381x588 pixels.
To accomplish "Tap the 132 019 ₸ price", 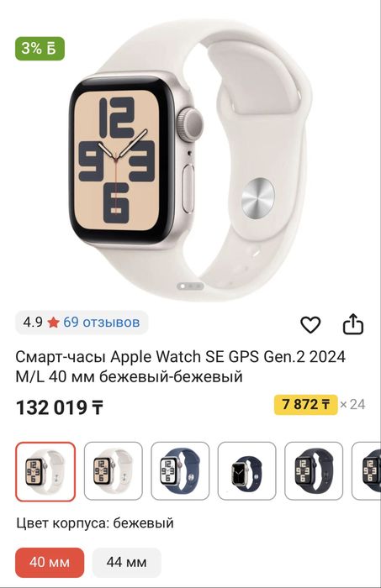I will pyautogui.click(x=60, y=407).
